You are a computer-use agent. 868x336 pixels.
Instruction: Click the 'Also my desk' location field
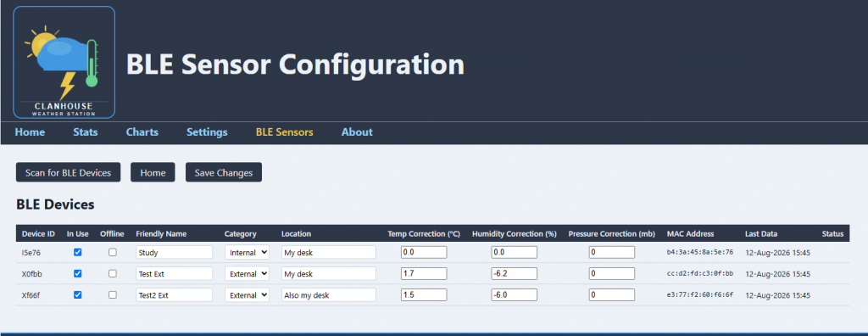point(329,295)
